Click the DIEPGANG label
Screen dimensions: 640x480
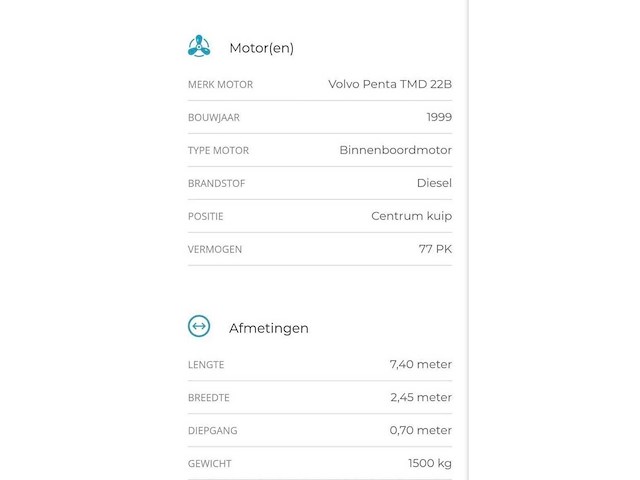(212, 431)
